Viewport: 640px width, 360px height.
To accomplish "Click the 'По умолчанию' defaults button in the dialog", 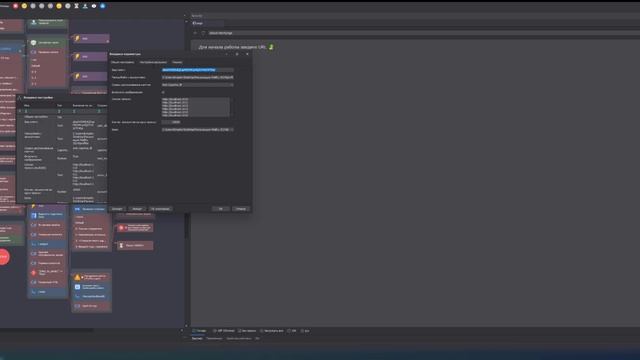I will 160,209.
